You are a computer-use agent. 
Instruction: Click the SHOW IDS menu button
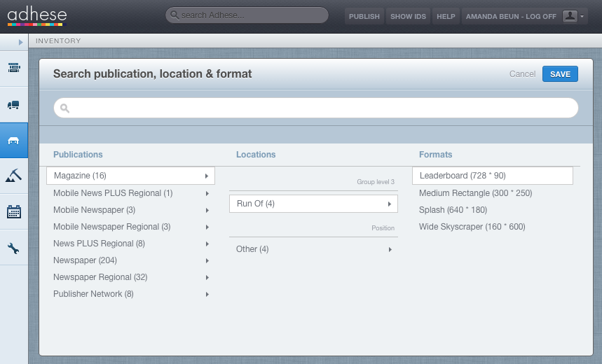408,17
